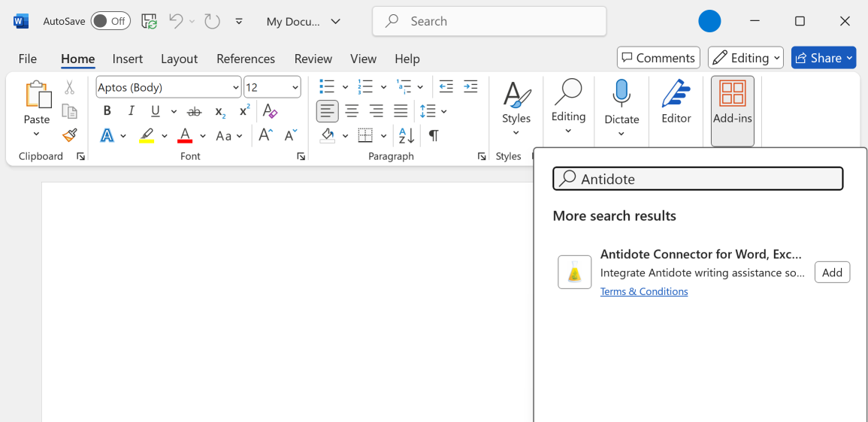Toggle italic formatting
Screen dimensions: 868x422
point(132,111)
